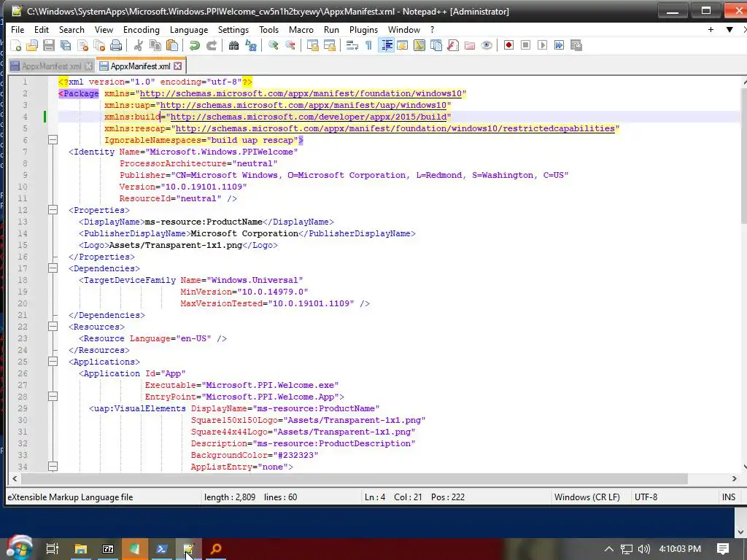Click the Zoom Out magnifier icon
747x560 pixels.
[290, 45]
